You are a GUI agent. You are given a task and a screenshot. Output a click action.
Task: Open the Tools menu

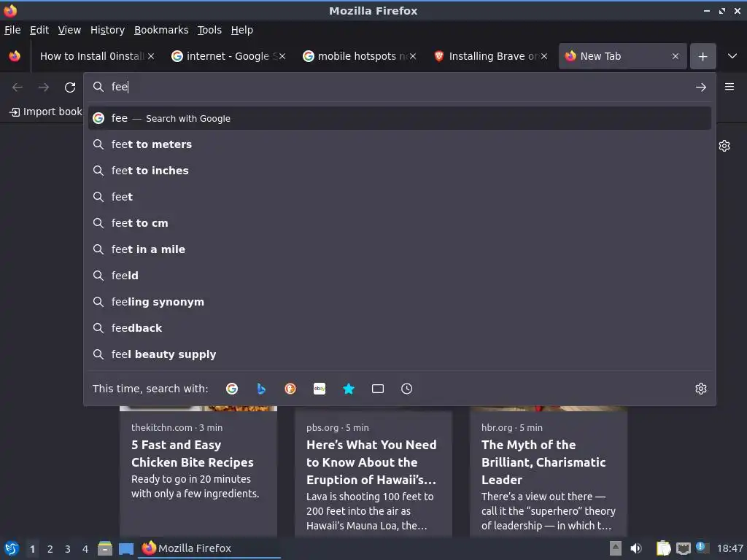[x=209, y=30]
